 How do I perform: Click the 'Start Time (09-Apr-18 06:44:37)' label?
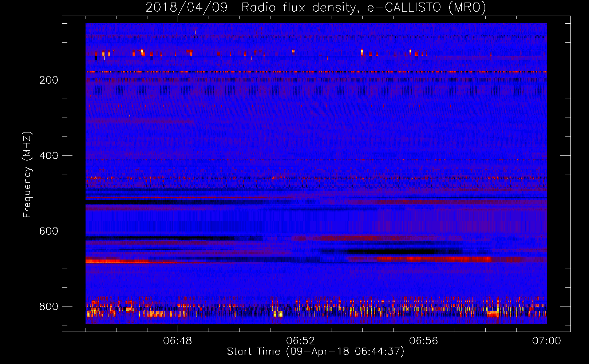316,352
